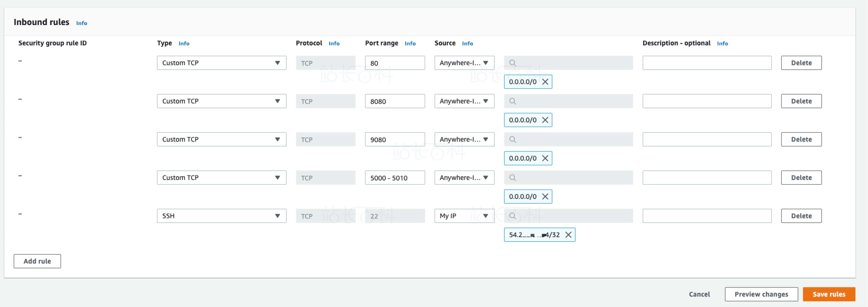Open Anywhere source dropdown for port 8080 rule
Image resolution: width=868 pixels, height=307 pixels.
(x=464, y=101)
